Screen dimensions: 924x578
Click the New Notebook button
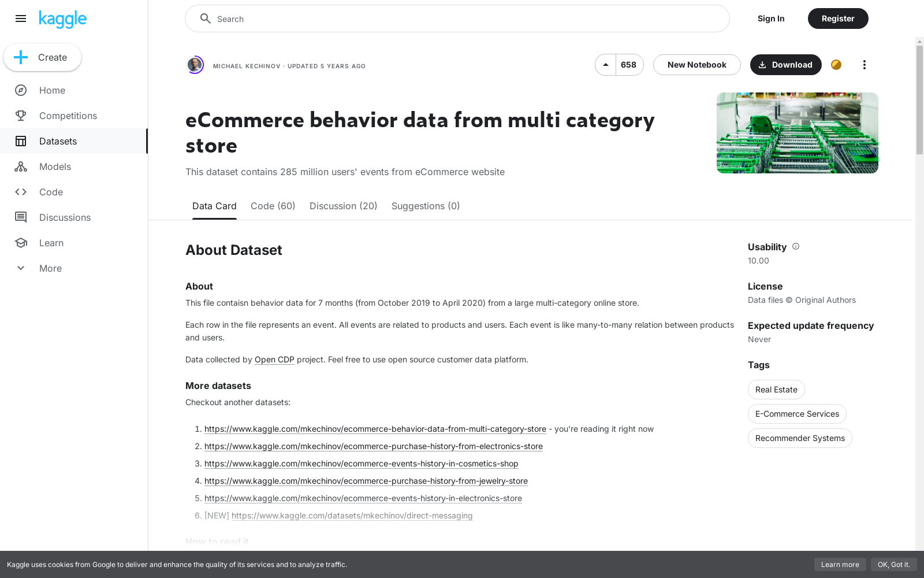point(696,65)
